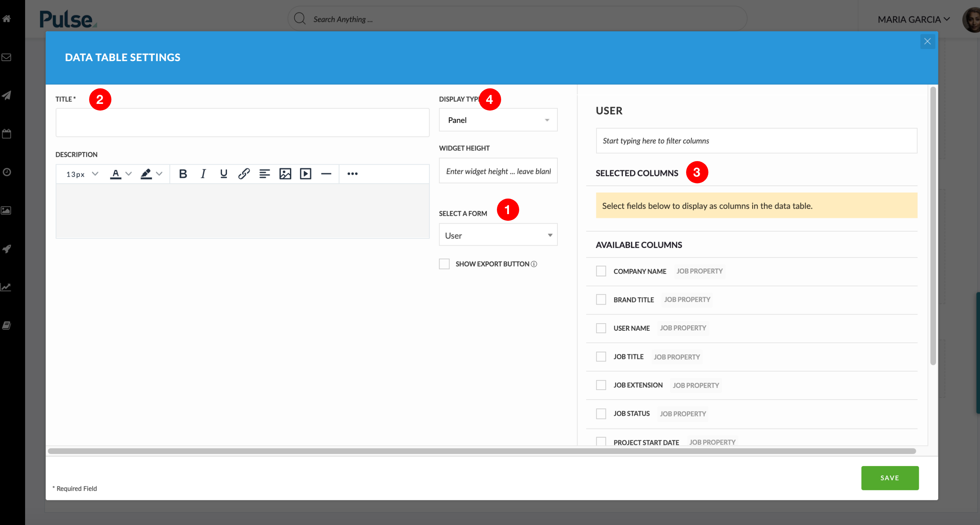Insert an image into the description

(285, 174)
